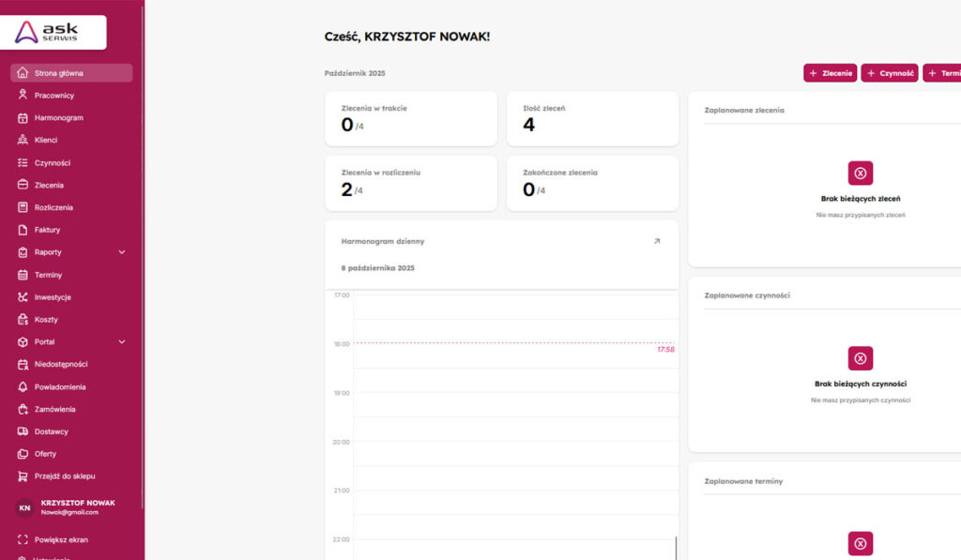The image size is (961, 560).
Task: Click the Pracownicy person icon in sidebar
Action: (23, 96)
